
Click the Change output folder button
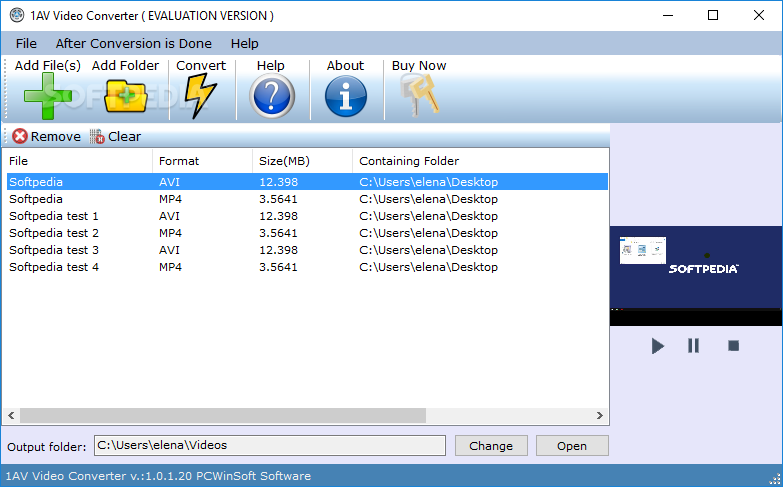coord(491,446)
